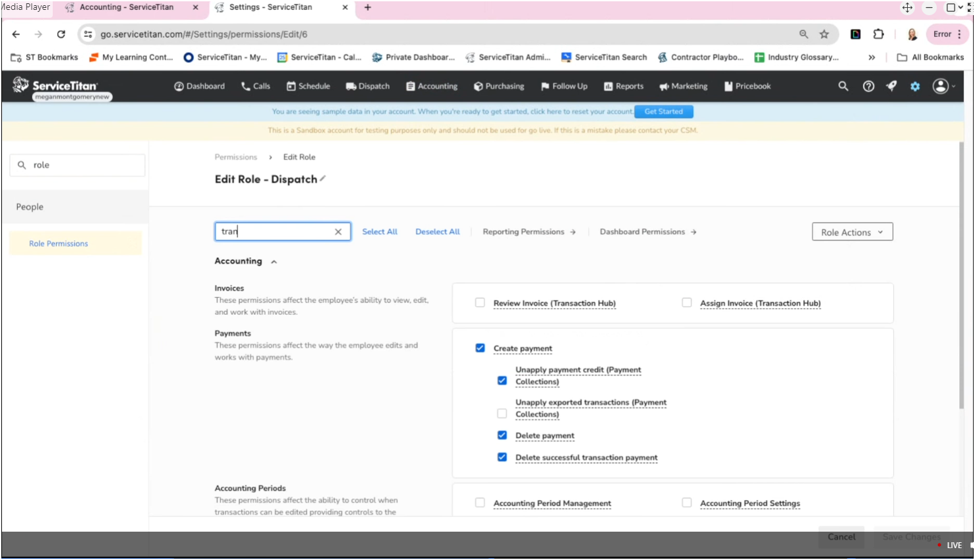Click the browser address bar URL
Screen dimensions: 975x560
tap(204, 34)
